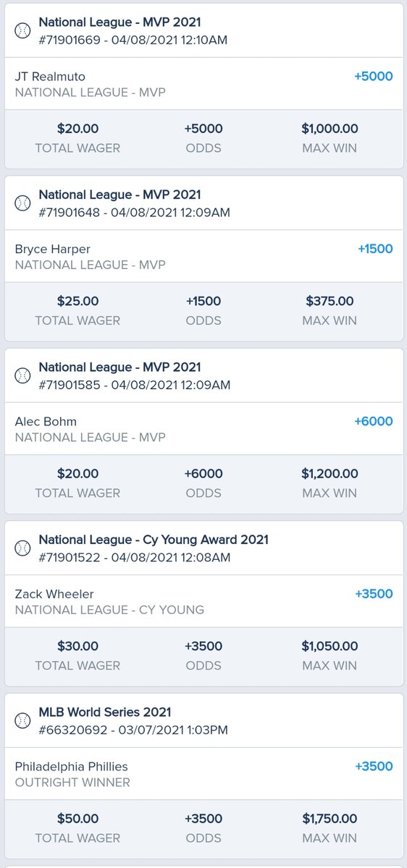The image size is (407, 868).
Task: Click baseball icon on Bryce Harper bet
Action: point(22,203)
